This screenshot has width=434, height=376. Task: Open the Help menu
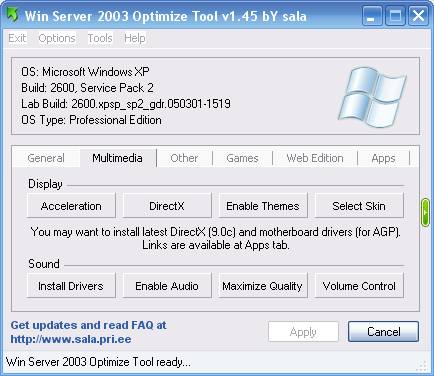coord(135,38)
